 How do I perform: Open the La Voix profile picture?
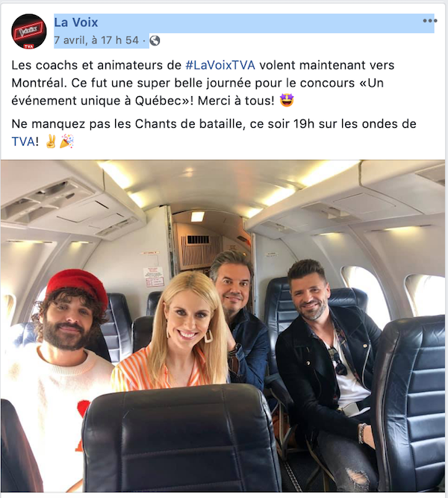(29, 31)
